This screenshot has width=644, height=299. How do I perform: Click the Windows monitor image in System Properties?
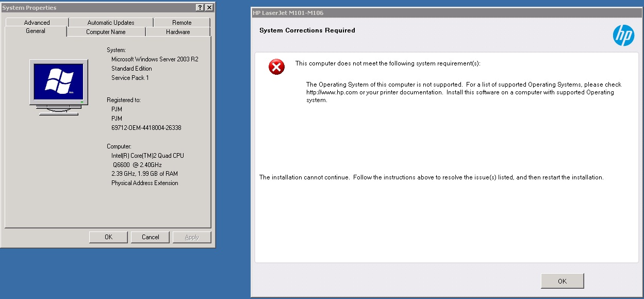(58, 88)
